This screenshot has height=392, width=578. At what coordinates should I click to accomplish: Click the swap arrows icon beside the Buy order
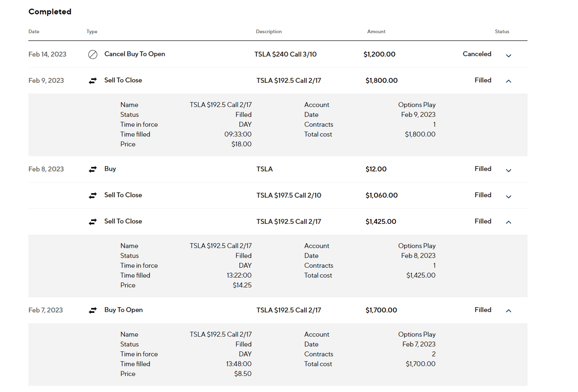click(93, 169)
